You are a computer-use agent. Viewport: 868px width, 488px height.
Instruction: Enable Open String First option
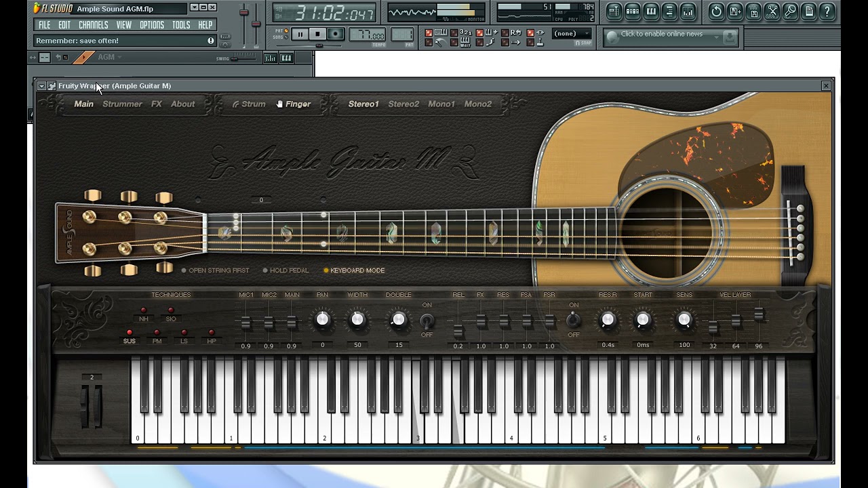[x=215, y=270]
